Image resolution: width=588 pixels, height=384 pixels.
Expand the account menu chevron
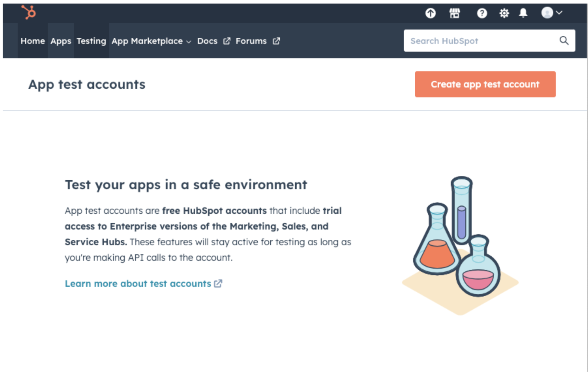coord(559,13)
